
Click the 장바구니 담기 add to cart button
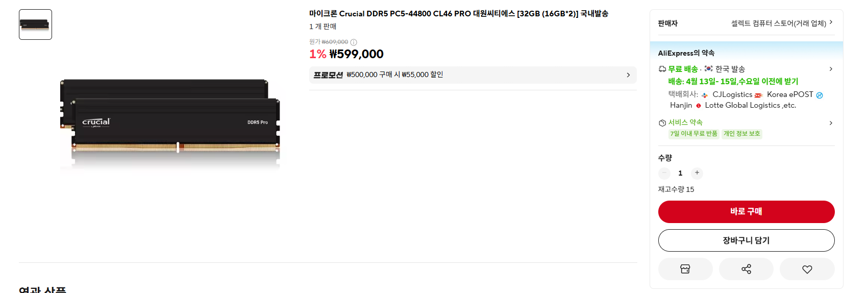coord(746,240)
